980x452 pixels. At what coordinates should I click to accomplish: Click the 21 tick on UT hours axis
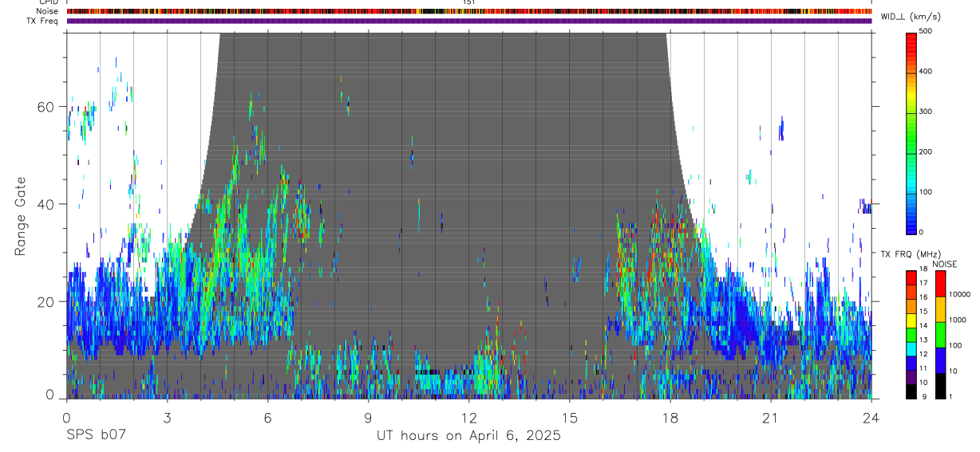(x=771, y=418)
